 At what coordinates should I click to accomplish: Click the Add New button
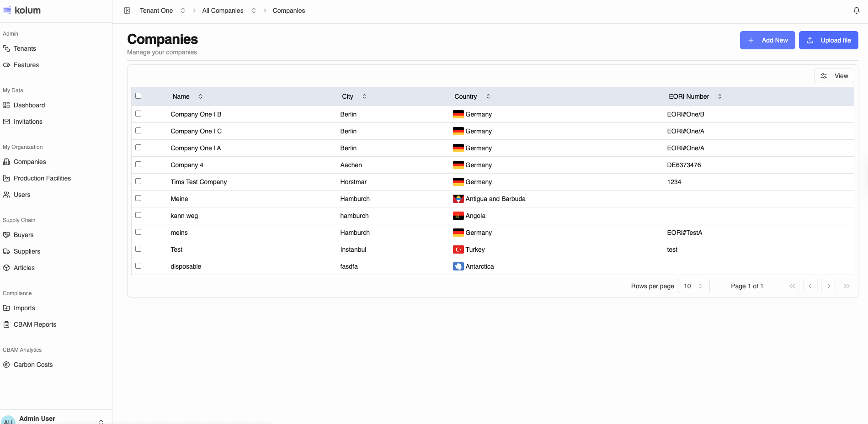click(x=767, y=40)
